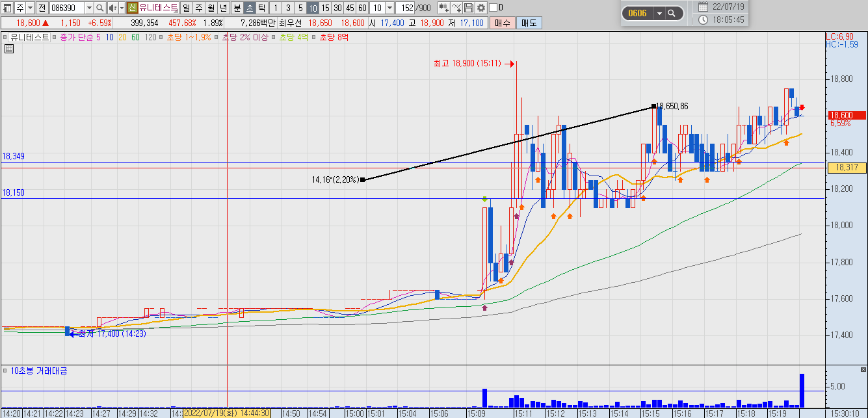Switch to minute chart 분
The image size is (868, 418).
point(237,8)
